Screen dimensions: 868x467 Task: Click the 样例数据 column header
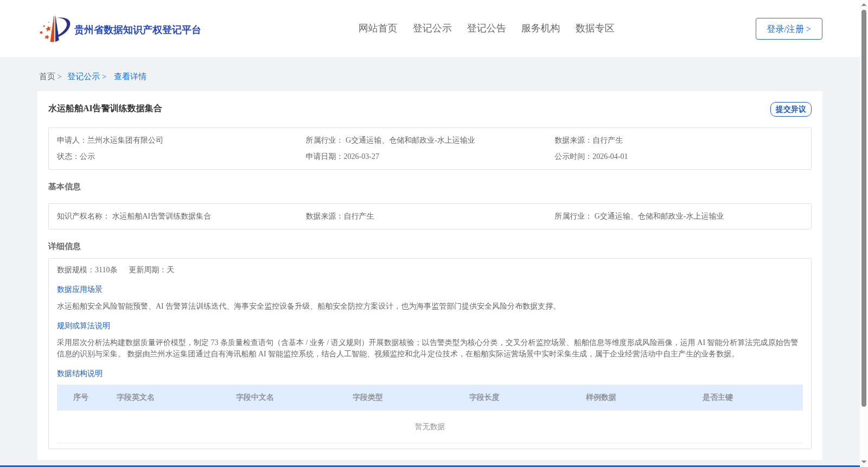pos(601,398)
